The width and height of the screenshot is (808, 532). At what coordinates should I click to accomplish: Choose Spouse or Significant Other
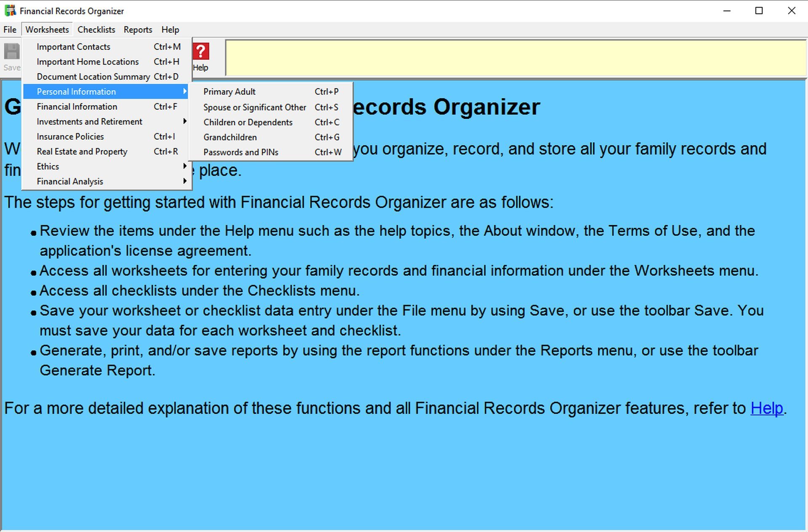pyautogui.click(x=271, y=107)
